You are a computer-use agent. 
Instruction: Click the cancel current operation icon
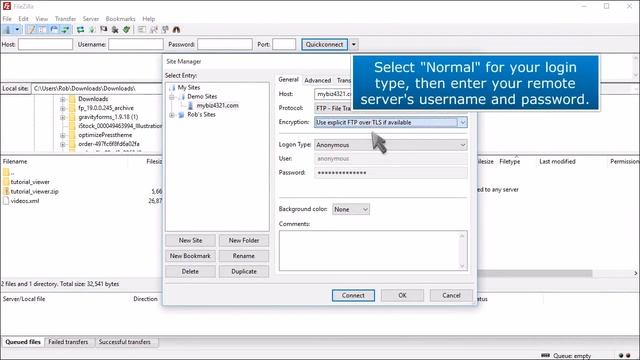pos(104,29)
